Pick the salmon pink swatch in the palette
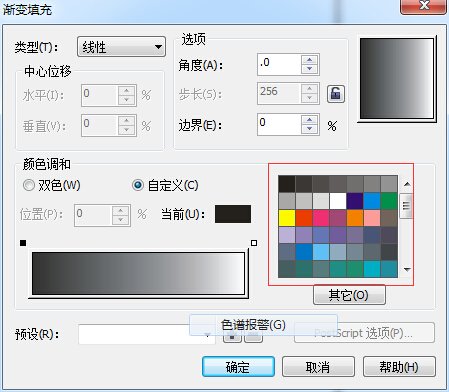 pyautogui.click(x=372, y=218)
